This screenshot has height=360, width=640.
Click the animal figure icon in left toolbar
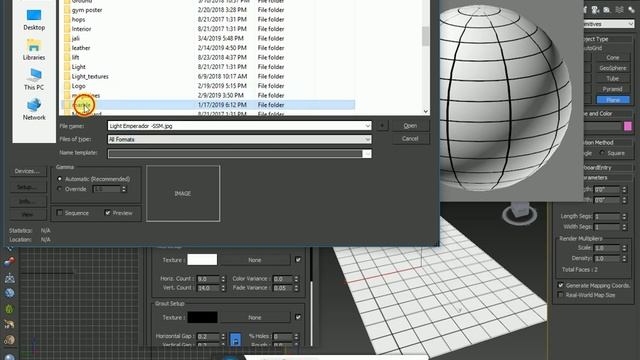9,324
